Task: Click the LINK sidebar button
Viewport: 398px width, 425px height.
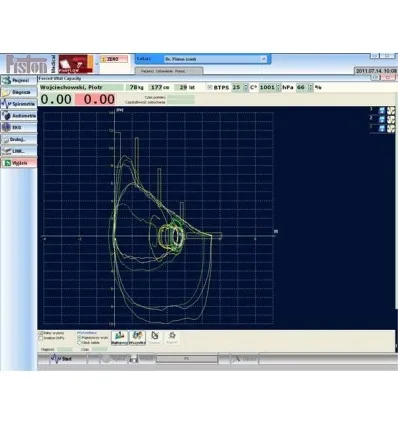Action: [19, 151]
